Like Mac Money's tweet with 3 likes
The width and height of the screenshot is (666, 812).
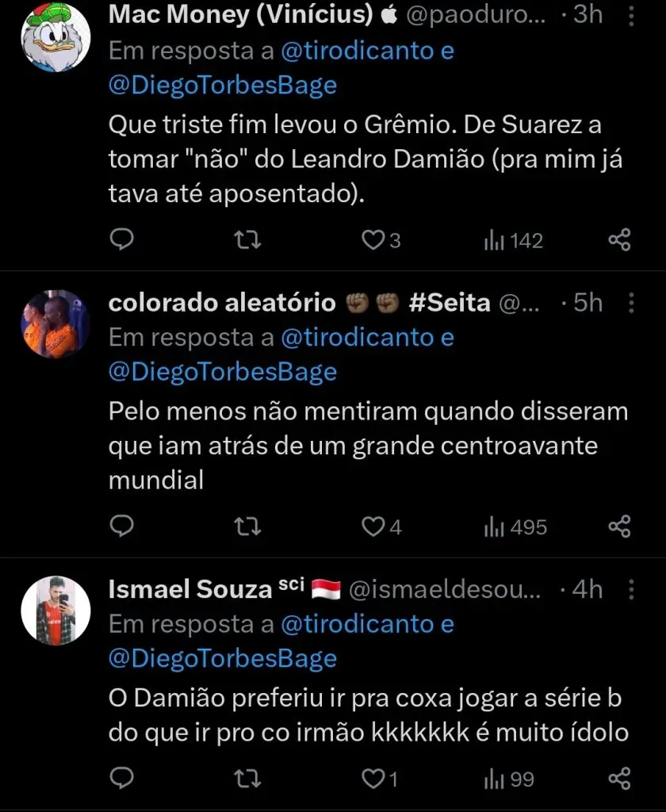[373, 239]
